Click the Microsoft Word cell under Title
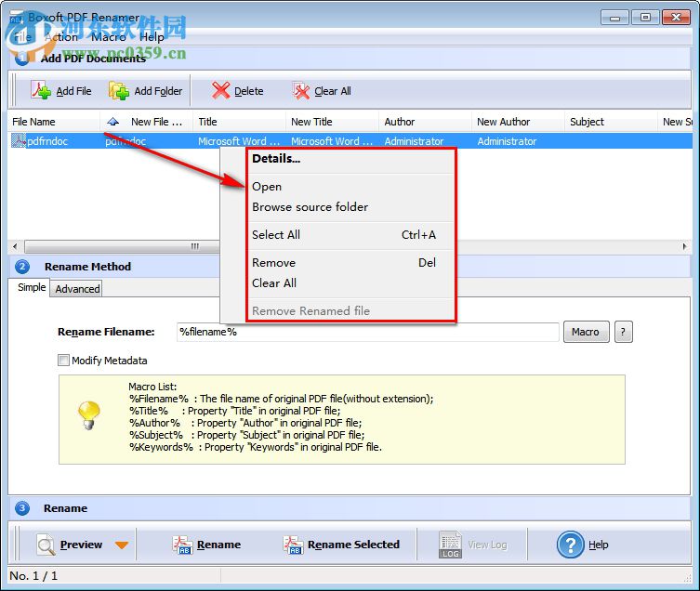The height and width of the screenshot is (591, 700). (x=239, y=141)
